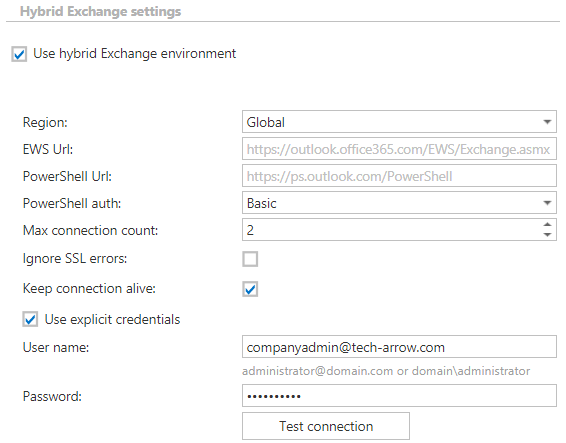Click the User name text field
Viewport: 566px width, 443px height.
coord(399,347)
